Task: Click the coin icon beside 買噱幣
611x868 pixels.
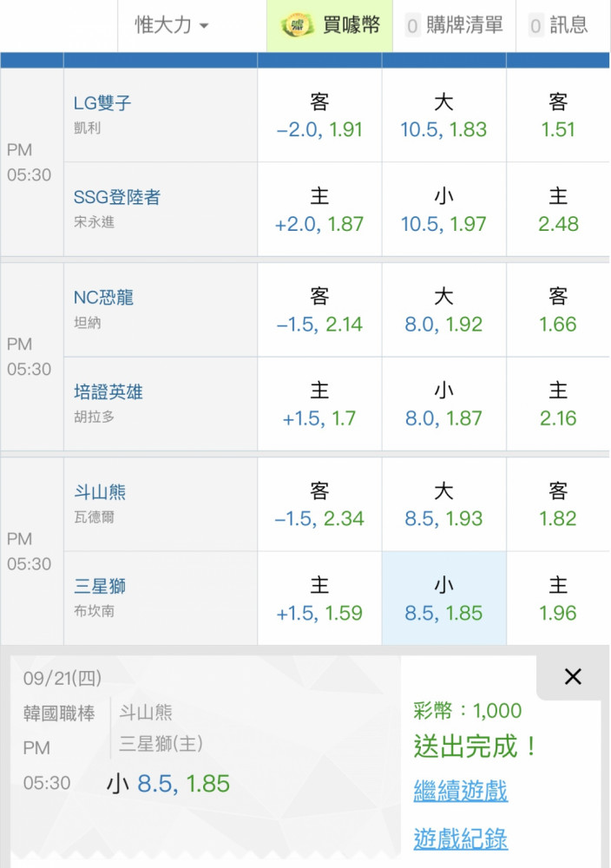Action: click(297, 25)
